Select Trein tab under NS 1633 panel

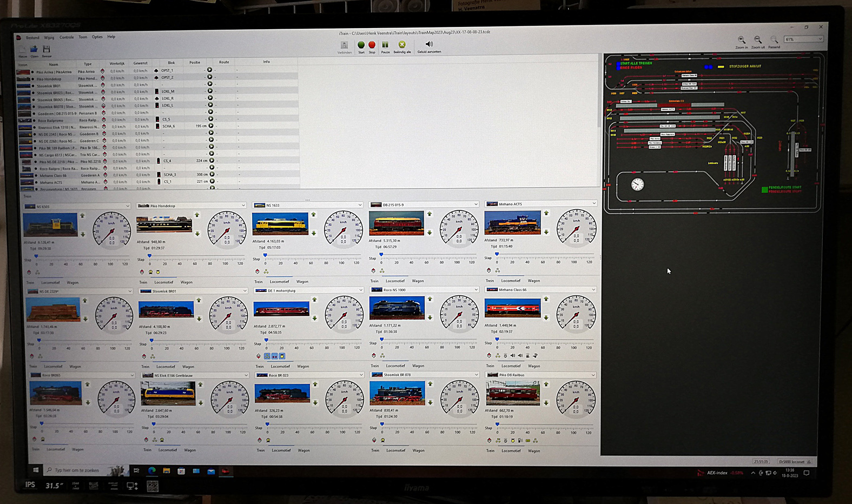pos(259,282)
